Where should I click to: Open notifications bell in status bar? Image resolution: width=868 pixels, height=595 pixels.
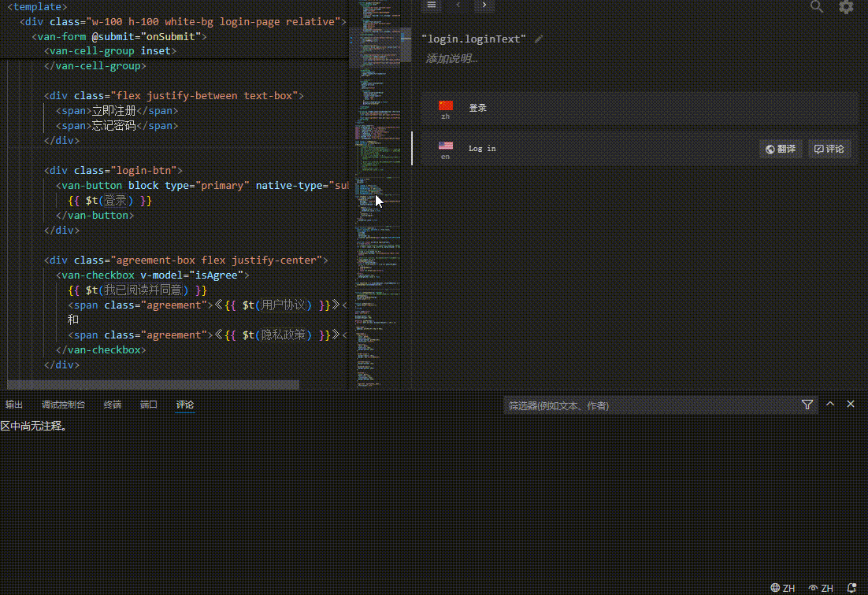(x=852, y=588)
